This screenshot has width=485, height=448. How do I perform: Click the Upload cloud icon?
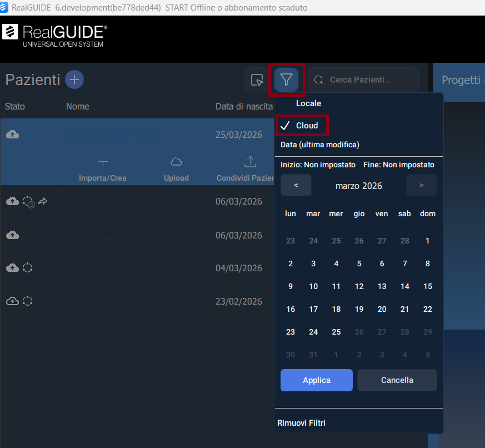tap(176, 162)
